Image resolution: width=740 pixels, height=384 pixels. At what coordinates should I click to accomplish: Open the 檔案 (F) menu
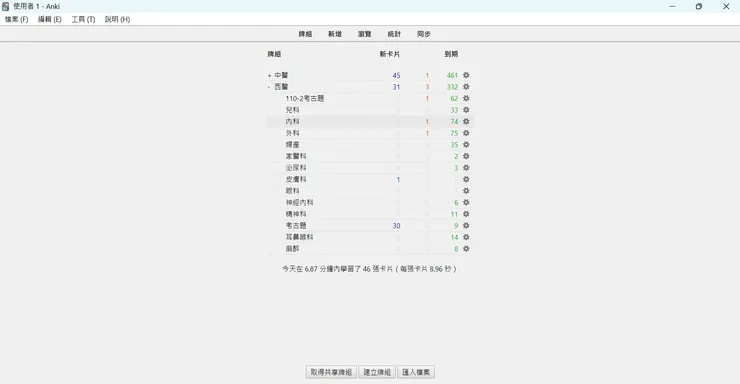[17, 19]
